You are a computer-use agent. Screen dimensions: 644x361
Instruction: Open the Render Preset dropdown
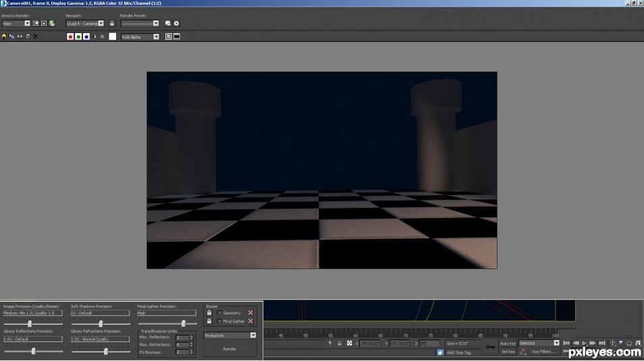coord(140,24)
